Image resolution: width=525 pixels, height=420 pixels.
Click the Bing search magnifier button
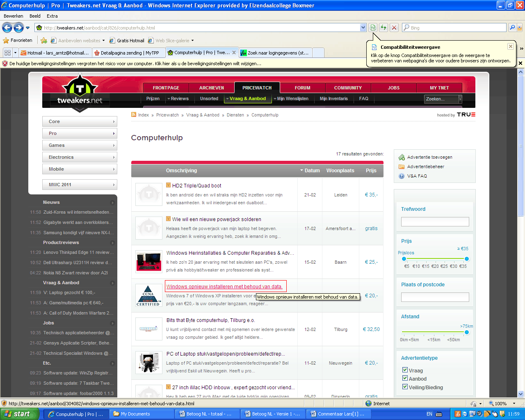[x=512, y=27]
